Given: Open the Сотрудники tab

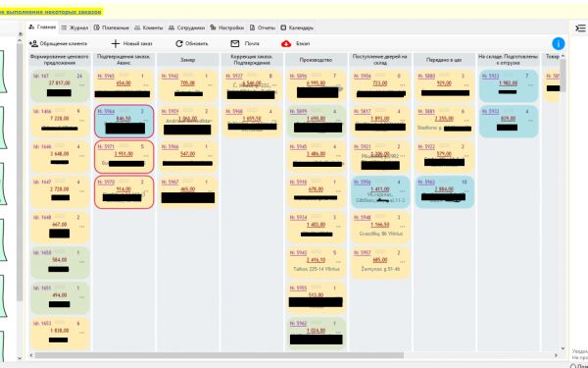Looking at the screenshot, I should pos(186,27).
